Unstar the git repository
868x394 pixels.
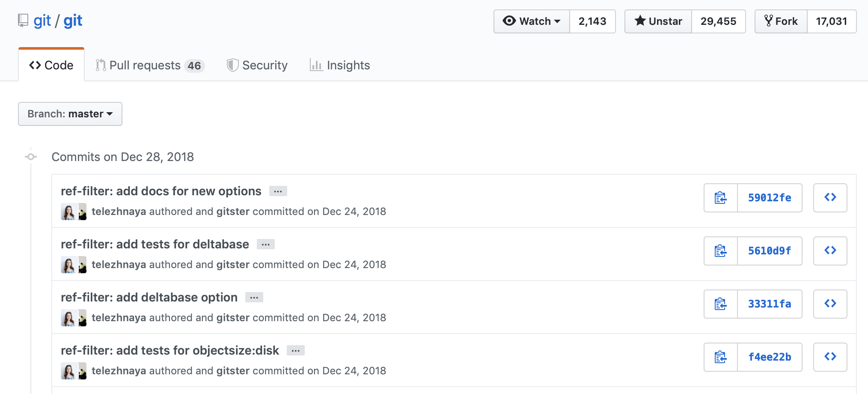coord(658,21)
